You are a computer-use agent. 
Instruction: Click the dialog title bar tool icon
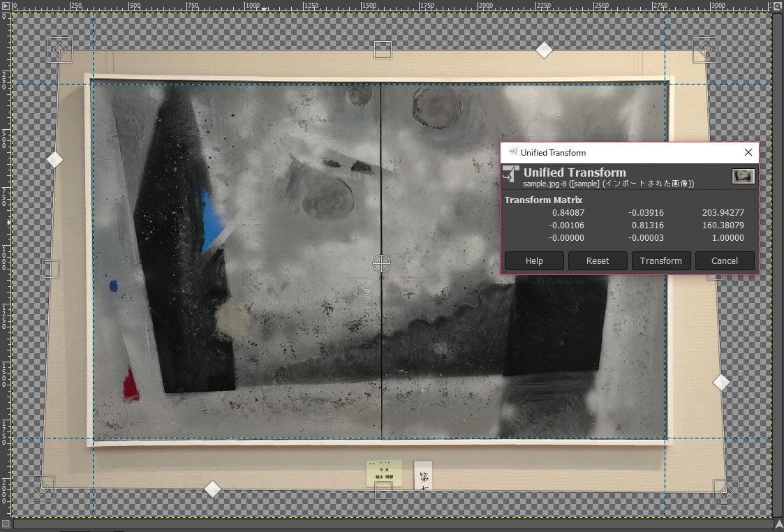click(x=512, y=152)
